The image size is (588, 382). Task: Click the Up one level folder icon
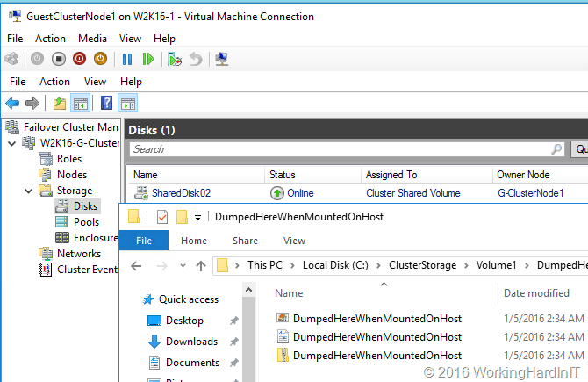(60, 103)
